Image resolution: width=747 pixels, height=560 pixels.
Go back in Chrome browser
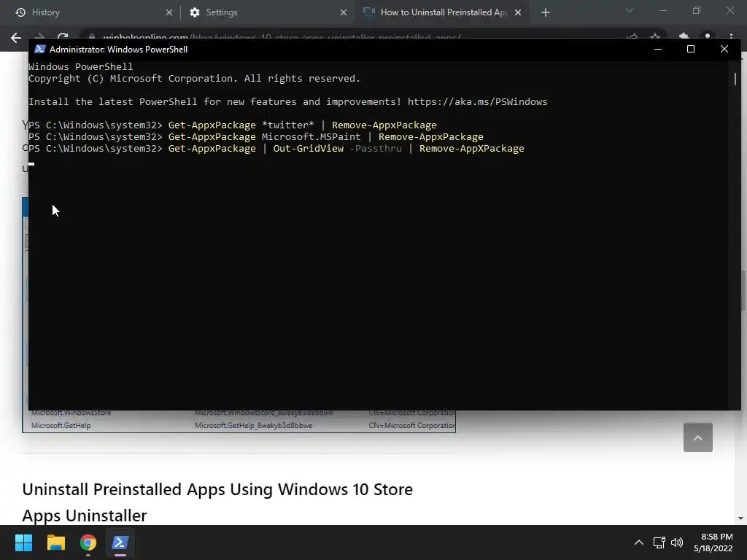click(x=16, y=38)
